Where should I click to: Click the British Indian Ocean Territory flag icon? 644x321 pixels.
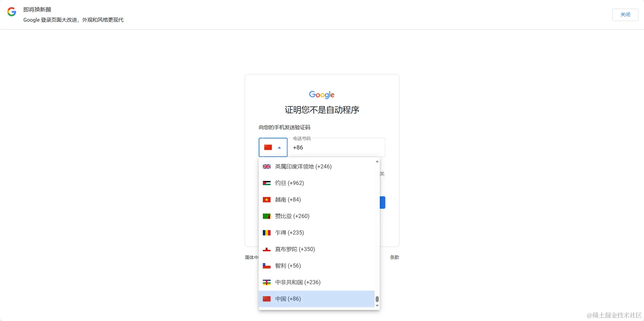click(x=267, y=167)
